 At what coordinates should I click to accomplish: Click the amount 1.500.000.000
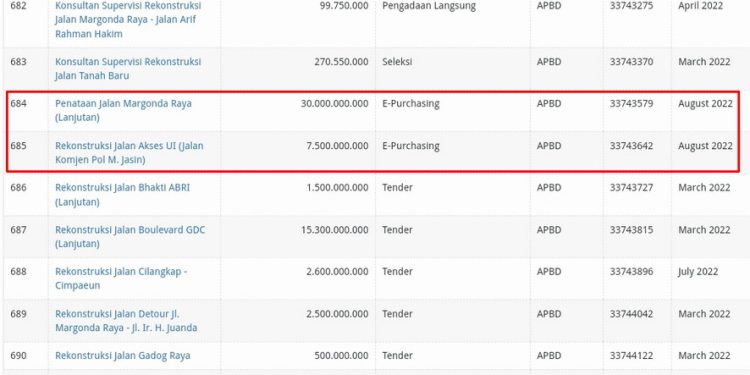337,188
